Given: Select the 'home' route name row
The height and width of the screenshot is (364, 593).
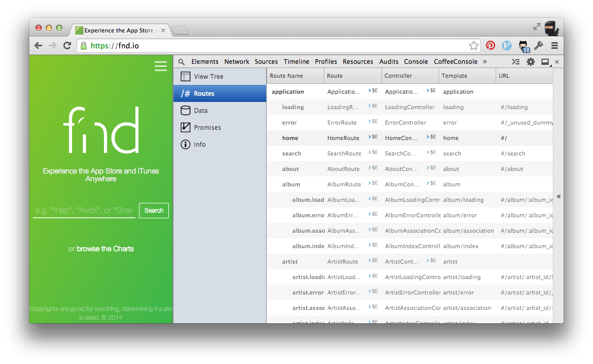Looking at the screenshot, I should [290, 138].
